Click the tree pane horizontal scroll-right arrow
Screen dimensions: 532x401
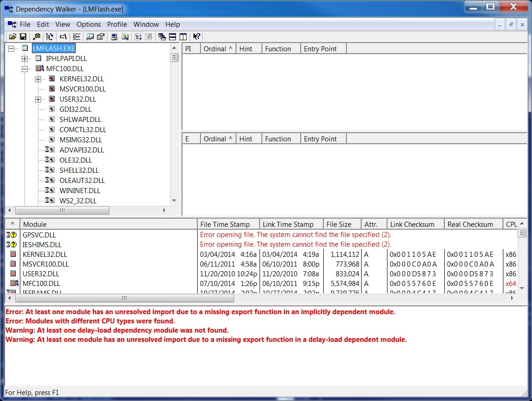click(164, 210)
